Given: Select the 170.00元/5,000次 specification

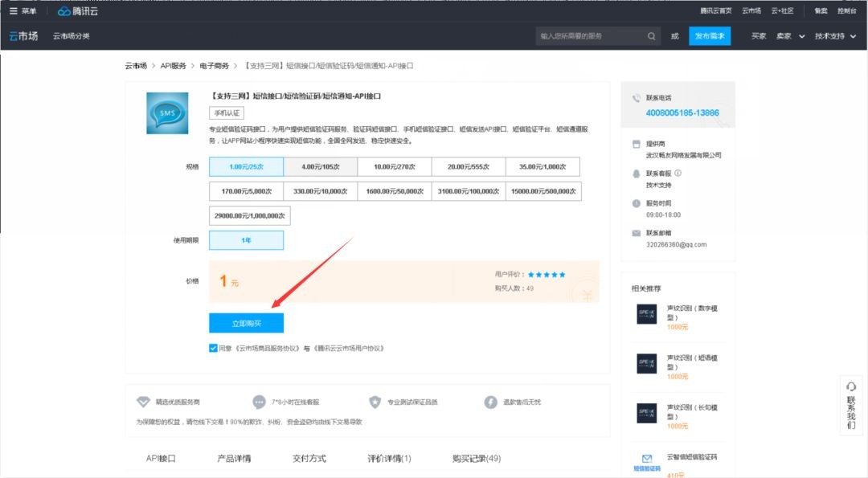Looking at the screenshot, I should [x=247, y=191].
